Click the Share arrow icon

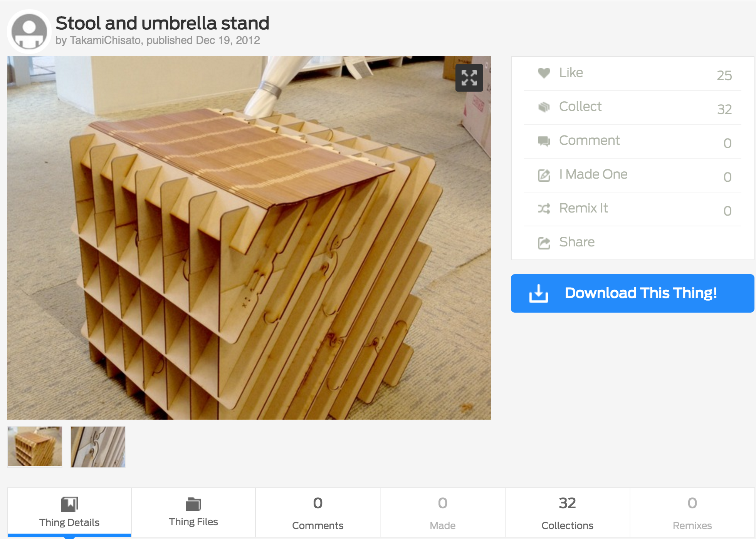pos(544,243)
